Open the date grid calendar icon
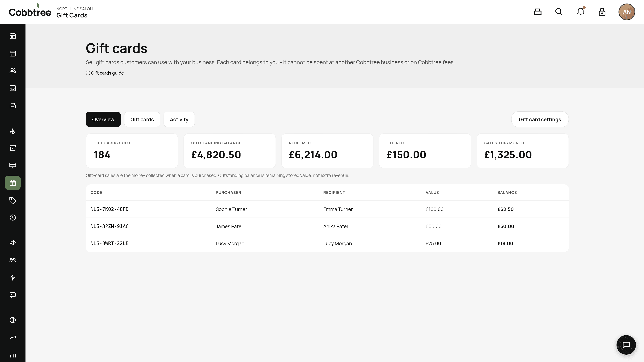 (13, 54)
